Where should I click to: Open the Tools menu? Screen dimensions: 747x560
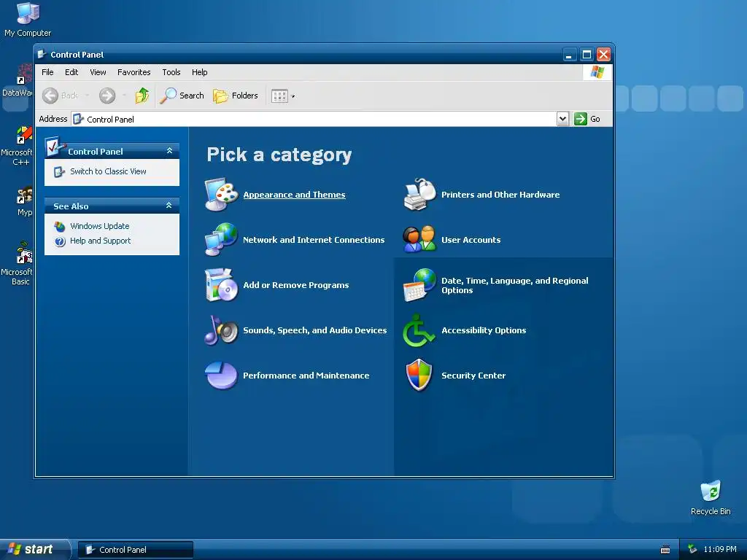171,72
